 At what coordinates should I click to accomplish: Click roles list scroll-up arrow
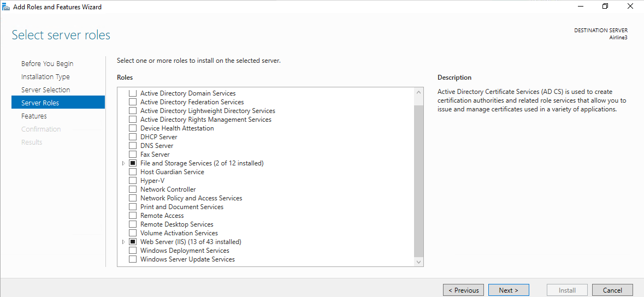pos(418,92)
